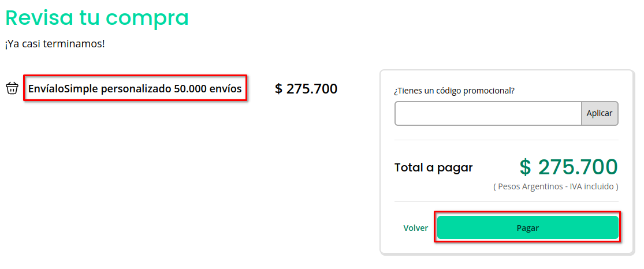Click the dollar sign of the green total
Screen dimensions: 644x269
click(x=525, y=167)
